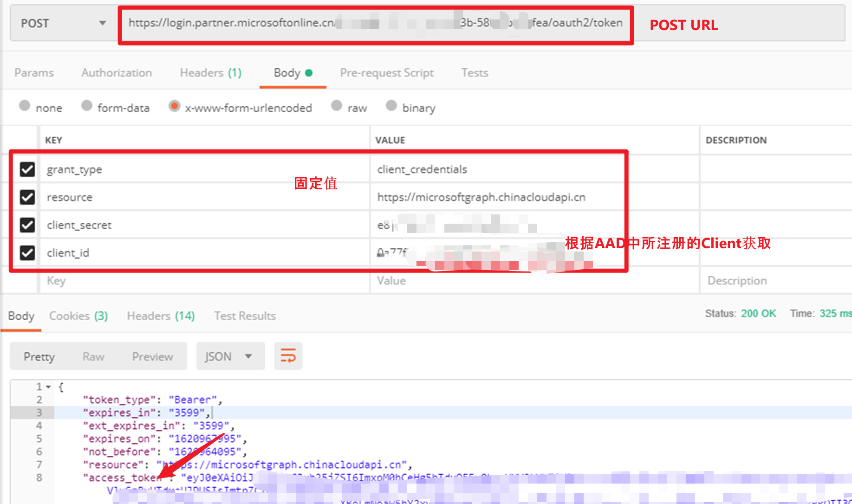
Task: Switch to the Authorization tab
Action: pos(117,73)
